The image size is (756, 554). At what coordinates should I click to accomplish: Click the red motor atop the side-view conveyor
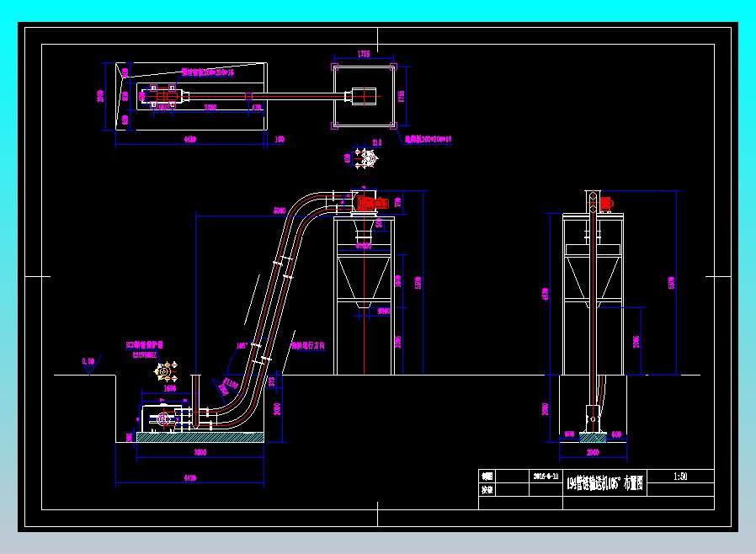372,203
